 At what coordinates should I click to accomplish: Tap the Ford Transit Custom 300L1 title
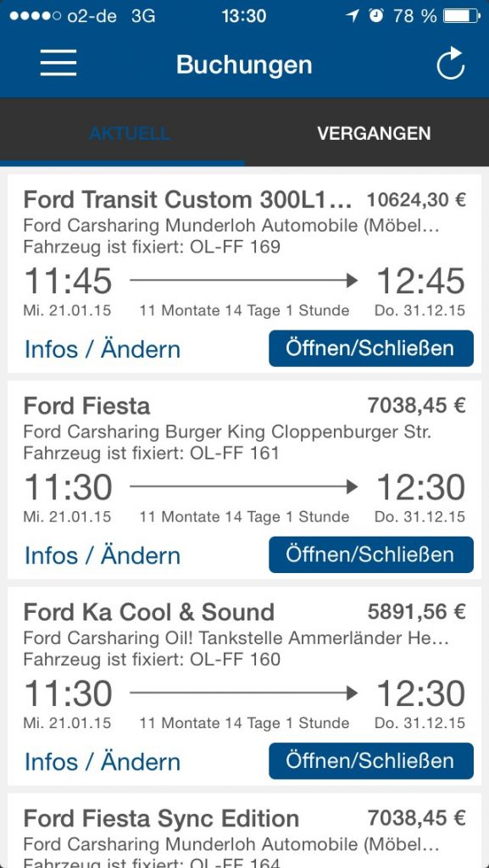[187, 200]
